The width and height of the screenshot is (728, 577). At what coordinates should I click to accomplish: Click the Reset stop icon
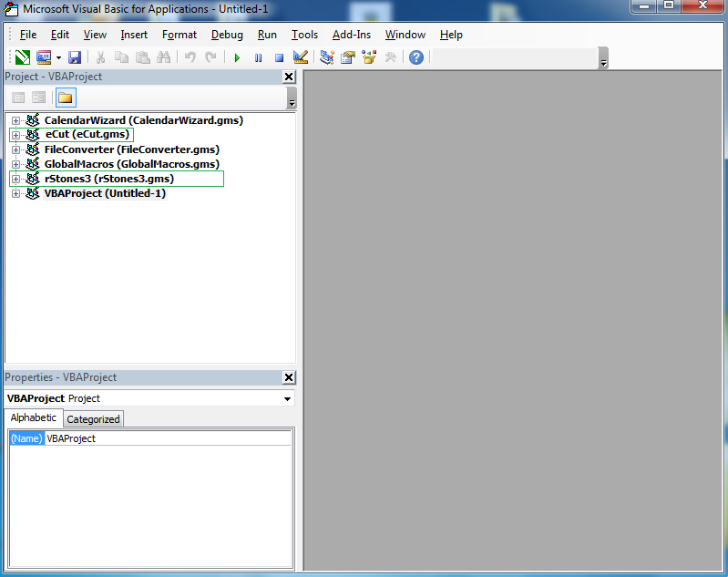tap(279, 57)
